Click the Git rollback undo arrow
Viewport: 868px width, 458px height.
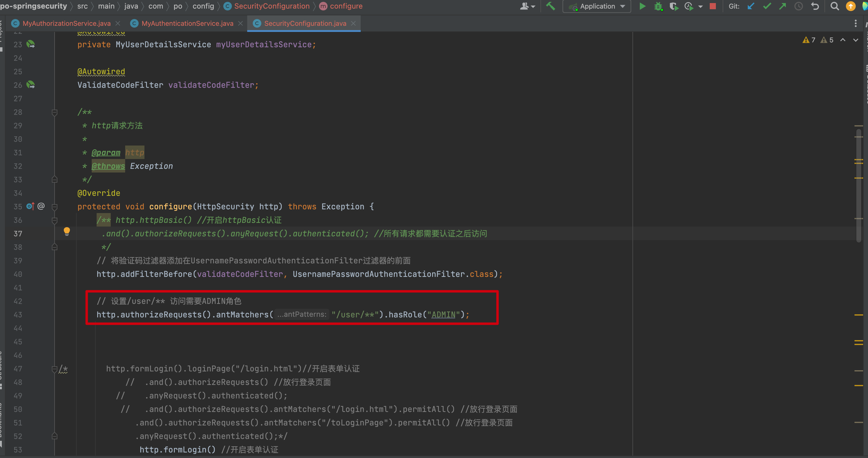(x=815, y=6)
